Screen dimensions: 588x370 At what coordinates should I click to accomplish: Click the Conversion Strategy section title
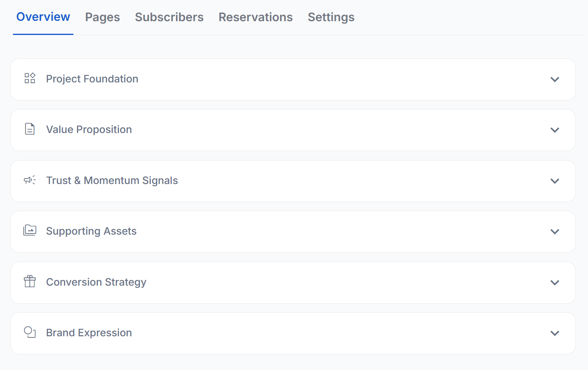tap(96, 282)
